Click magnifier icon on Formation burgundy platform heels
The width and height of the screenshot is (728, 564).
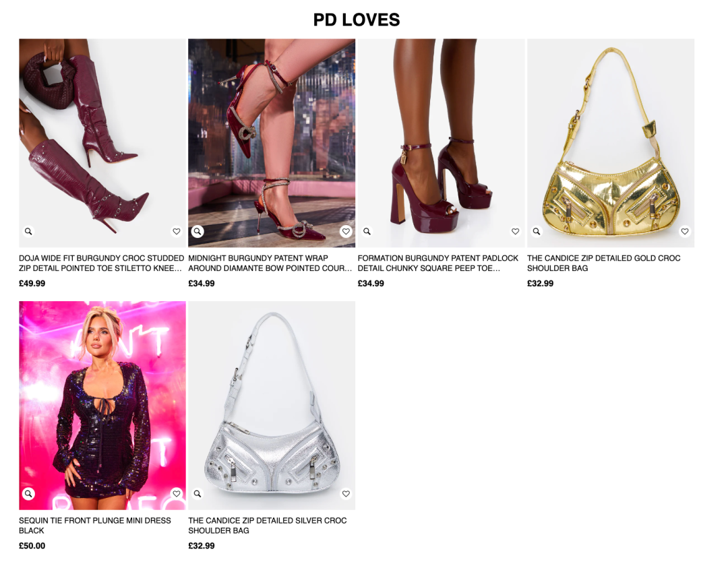367,231
